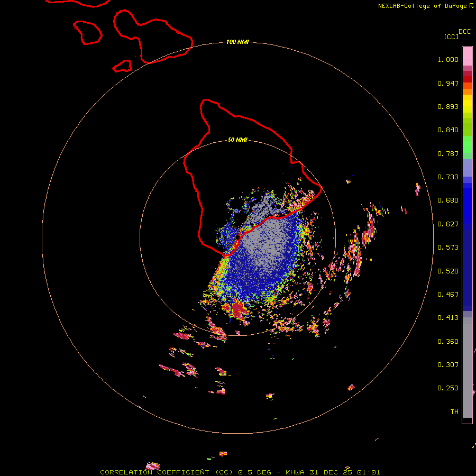The width and height of the screenshot is (476, 476).
Task: Click the KHWA station identifier
Action: coord(295,472)
